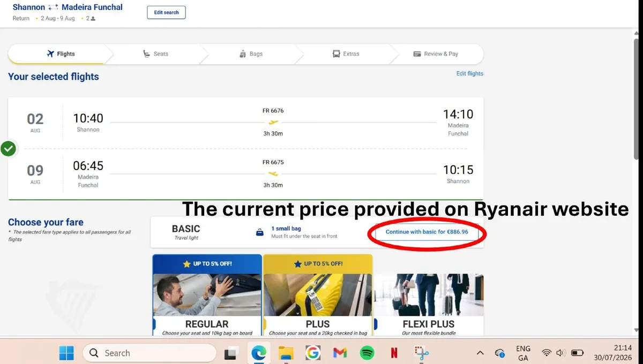This screenshot has width=643, height=364.
Task: Go to the Seats step tab
Action: point(155,54)
